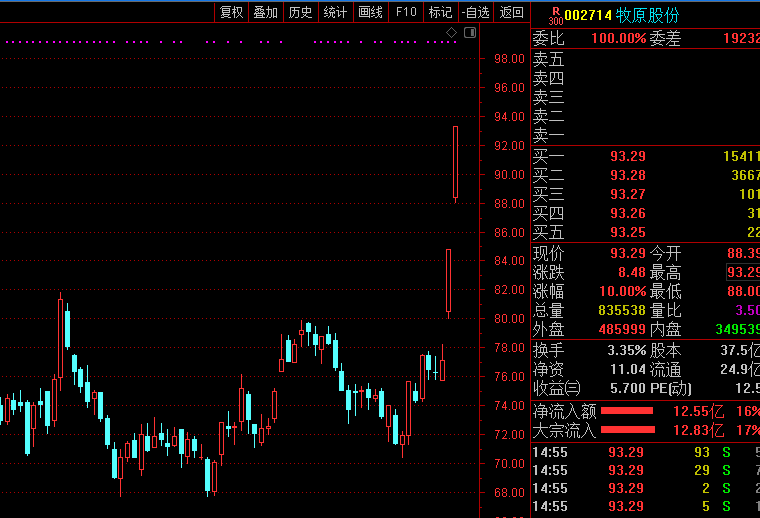Click 委比 value 100.00%
The height and width of the screenshot is (518, 760).
pos(619,38)
